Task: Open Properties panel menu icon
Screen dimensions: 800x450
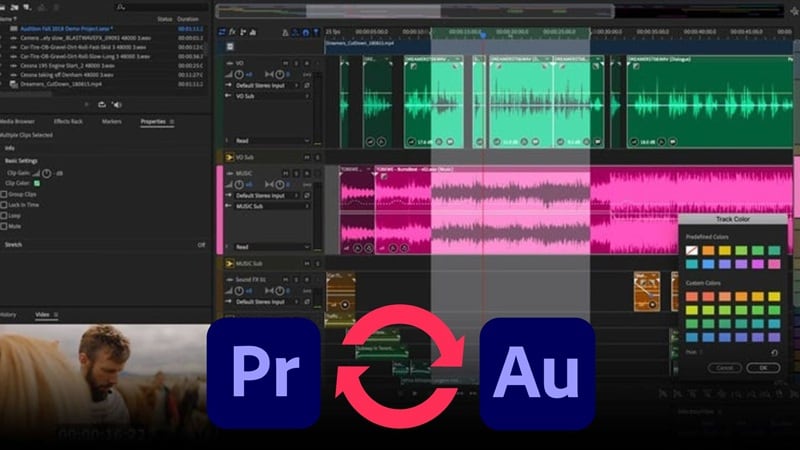Action: coord(172,122)
